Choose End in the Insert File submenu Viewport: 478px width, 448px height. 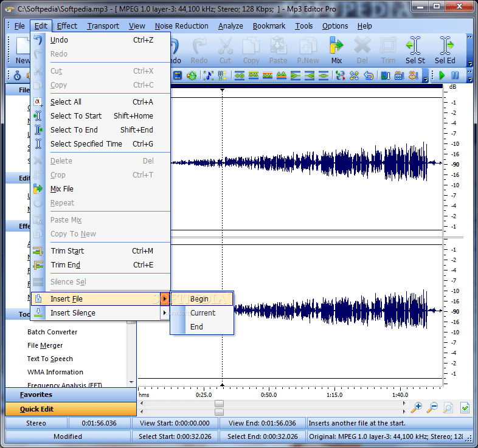(x=202, y=326)
